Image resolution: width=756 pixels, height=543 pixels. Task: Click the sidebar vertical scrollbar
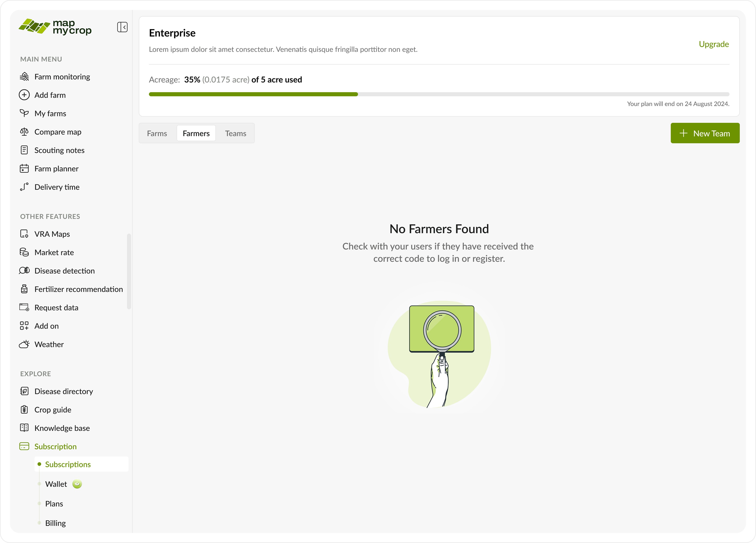click(129, 272)
